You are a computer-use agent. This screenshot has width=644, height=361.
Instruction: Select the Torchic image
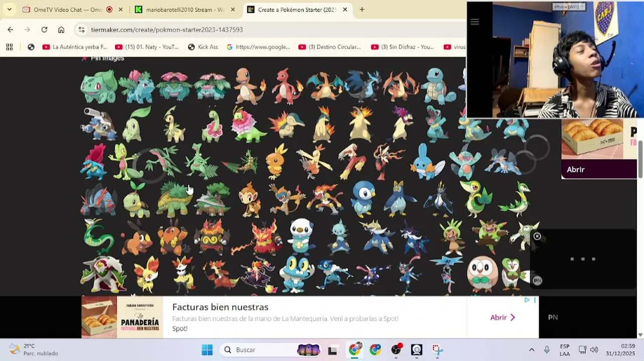pyautogui.click(x=276, y=161)
